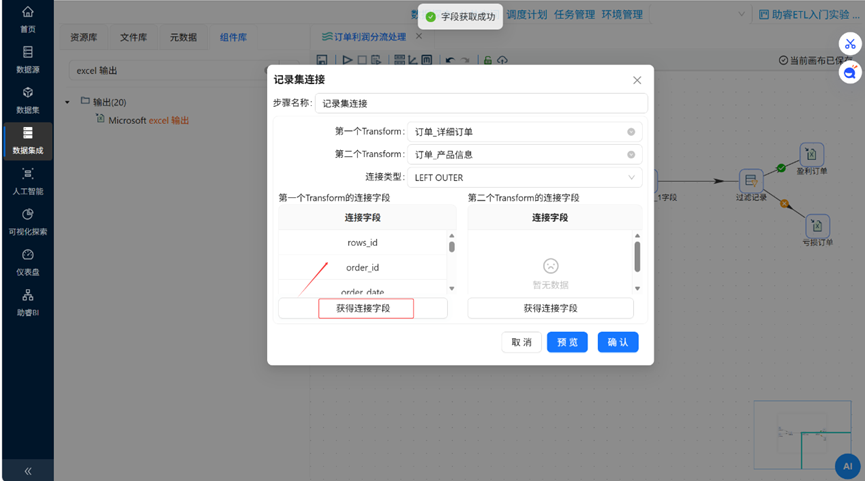Collapse the left sidebar with double-chevron

pyautogui.click(x=28, y=471)
